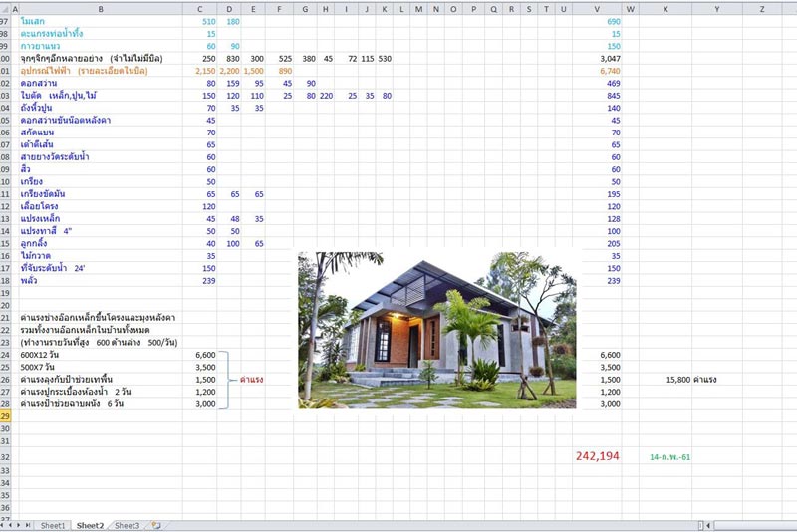Click the tab split handle beside the scrollbar
Image resolution: width=797 pixels, height=532 pixels.
[x=701, y=525]
